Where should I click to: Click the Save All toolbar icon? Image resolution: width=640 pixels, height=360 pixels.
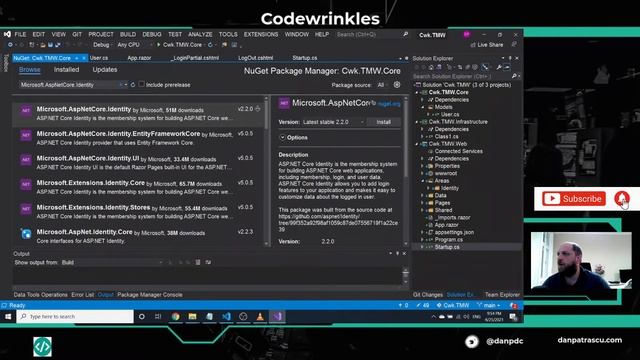click(58, 45)
